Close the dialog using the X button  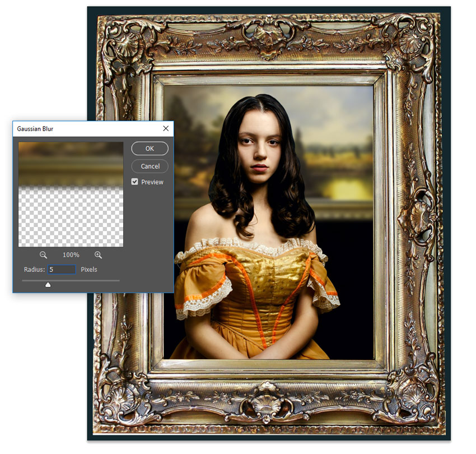click(x=166, y=128)
